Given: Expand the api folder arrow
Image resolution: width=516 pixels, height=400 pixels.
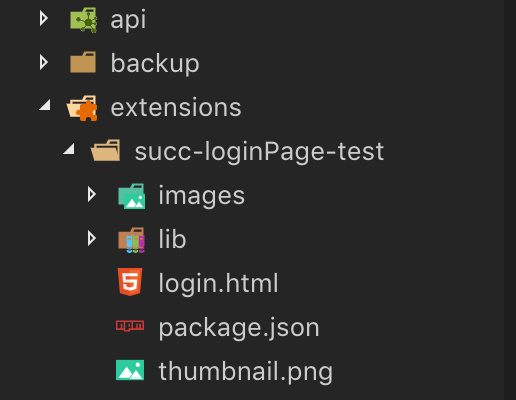Looking at the screenshot, I should (x=44, y=18).
